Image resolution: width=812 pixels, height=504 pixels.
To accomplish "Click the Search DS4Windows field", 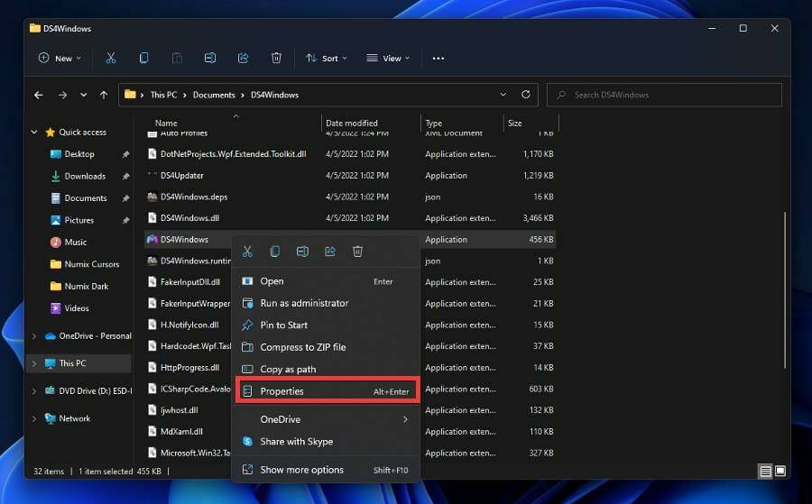I will (x=664, y=95).
